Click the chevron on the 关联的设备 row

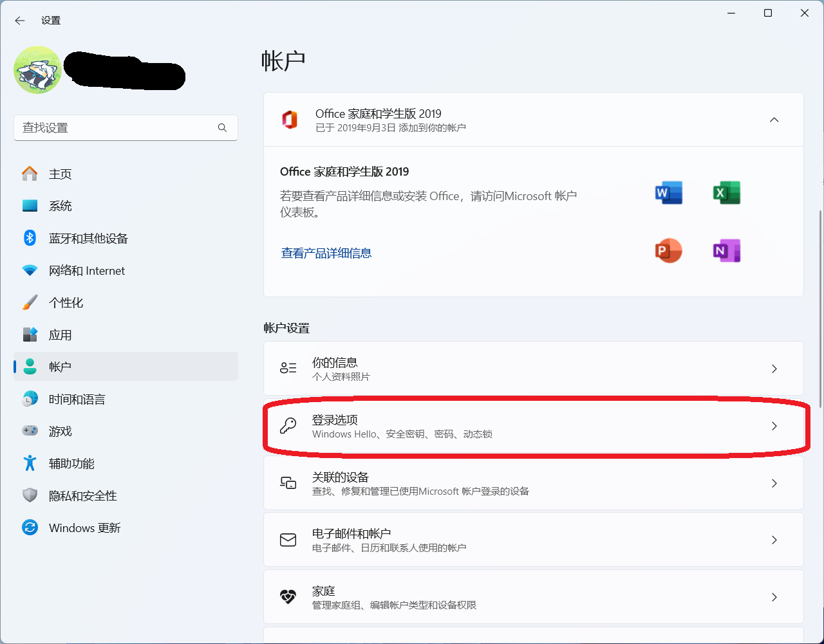click(x=774, y=483)
